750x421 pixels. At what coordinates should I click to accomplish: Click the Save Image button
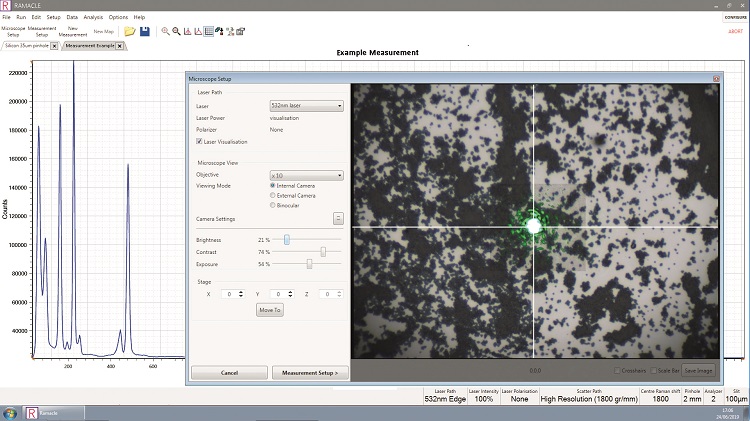[x=698, y=371]
